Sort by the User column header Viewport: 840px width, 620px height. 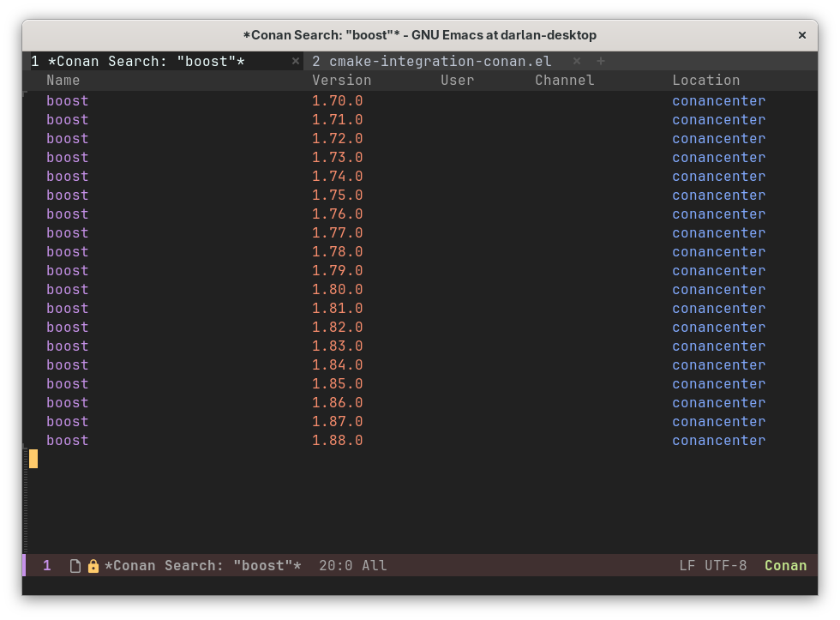coord(457,81)
